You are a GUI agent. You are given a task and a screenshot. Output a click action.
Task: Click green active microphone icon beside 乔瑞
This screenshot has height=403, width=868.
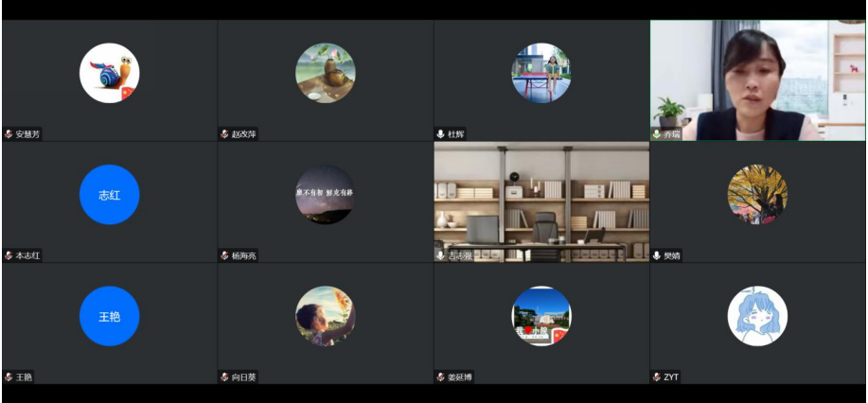coord(657,134)
